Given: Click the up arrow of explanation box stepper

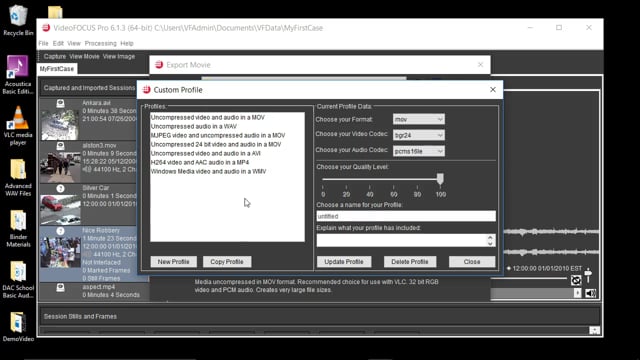Looking at the screenshot, I should 490,237.
